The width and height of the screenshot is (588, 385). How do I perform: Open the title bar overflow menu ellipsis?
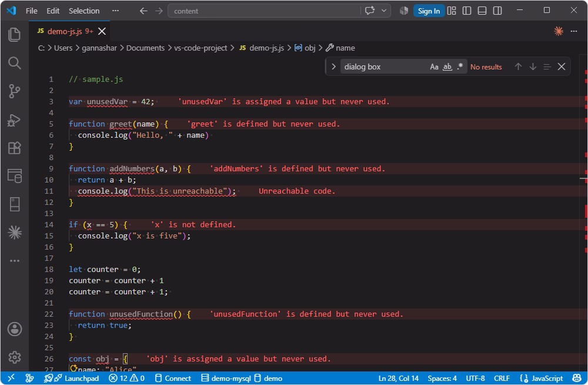(x=115, y=11)
